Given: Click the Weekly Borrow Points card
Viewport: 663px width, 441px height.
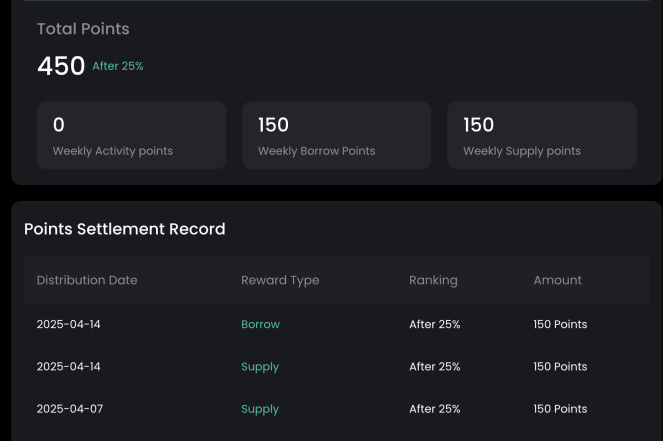Looking at the screenshot, I should point(337,135).
